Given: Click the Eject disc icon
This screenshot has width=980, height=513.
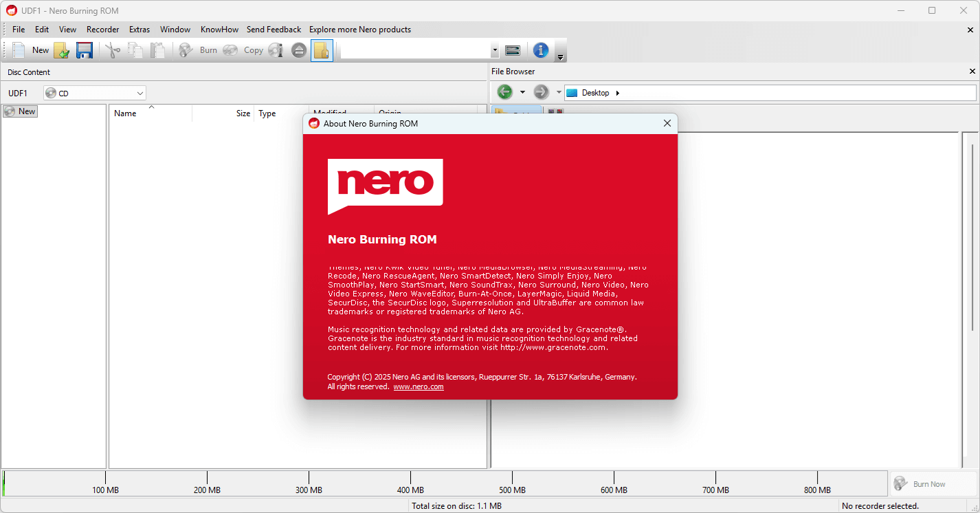Looking at the screenshot, I should point(298,50).
